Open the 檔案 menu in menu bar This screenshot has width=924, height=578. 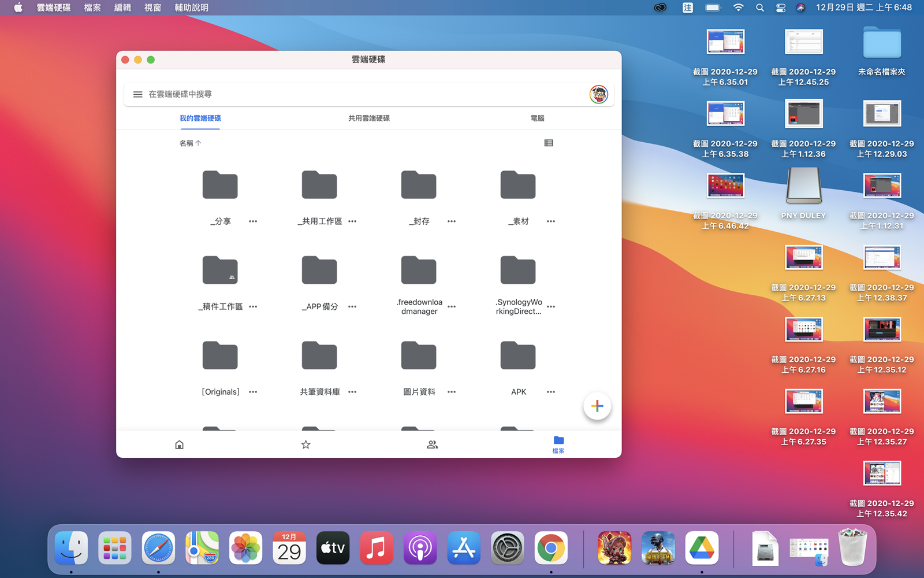(x=92, y=8)
